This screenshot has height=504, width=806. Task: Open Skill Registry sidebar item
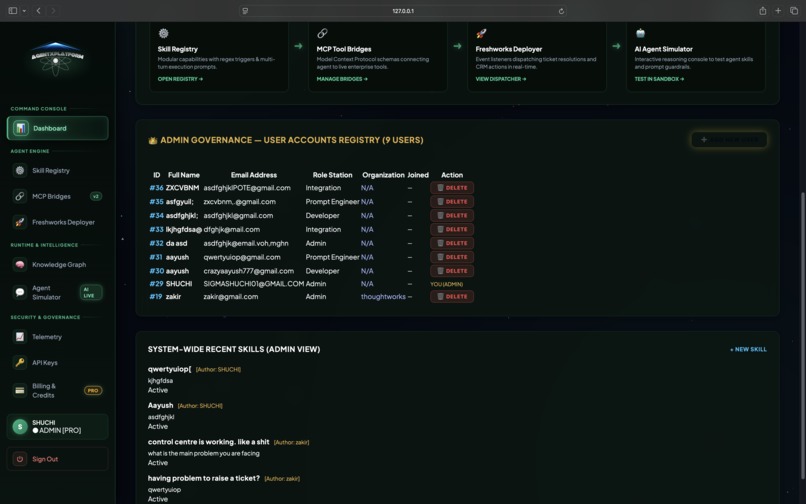click(x=58, y=170)
